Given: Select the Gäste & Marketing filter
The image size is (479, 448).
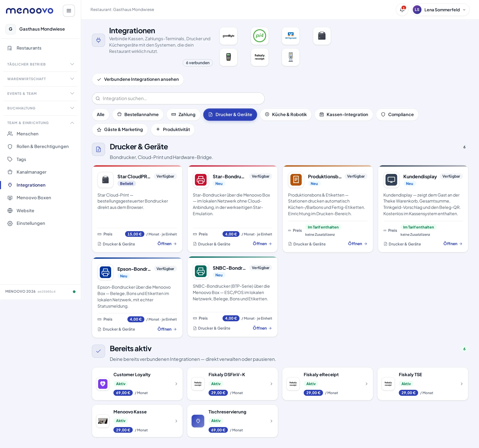Looking at the screenshot, I should [x=120, y=130].
